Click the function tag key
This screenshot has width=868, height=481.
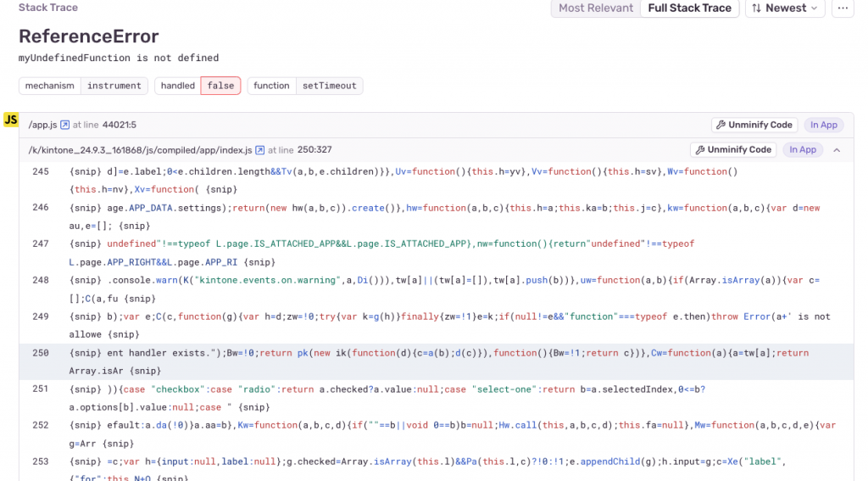click(271, 86)
